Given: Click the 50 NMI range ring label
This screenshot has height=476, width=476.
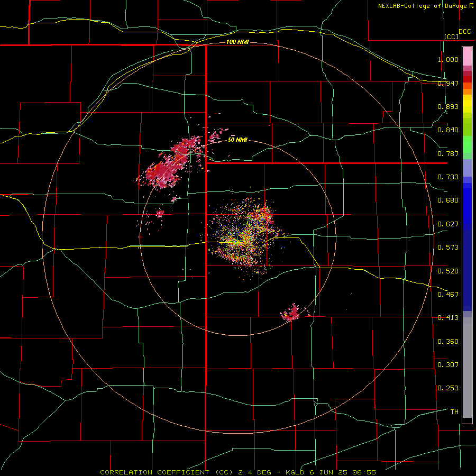Looking at the screenshot, I should [237, 140].
